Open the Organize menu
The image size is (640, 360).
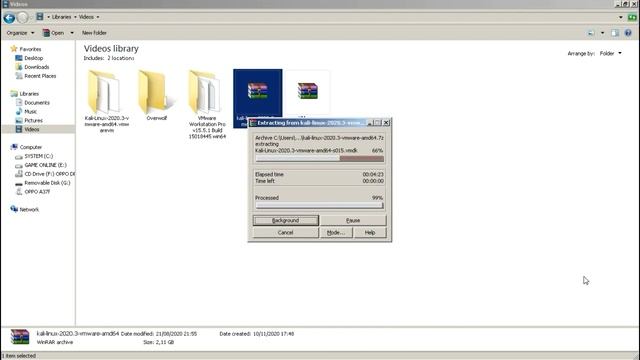(x=20, y=33)
